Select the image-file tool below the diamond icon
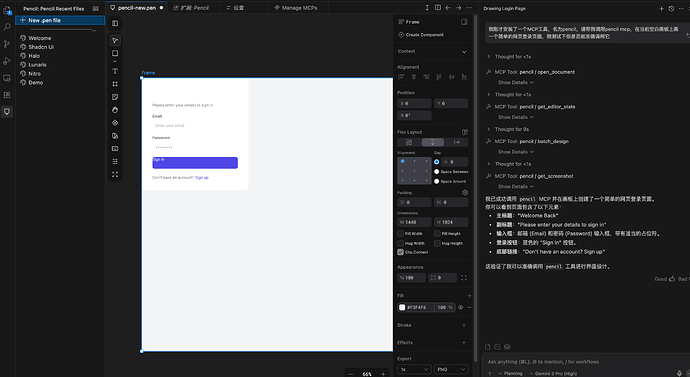 115,136
